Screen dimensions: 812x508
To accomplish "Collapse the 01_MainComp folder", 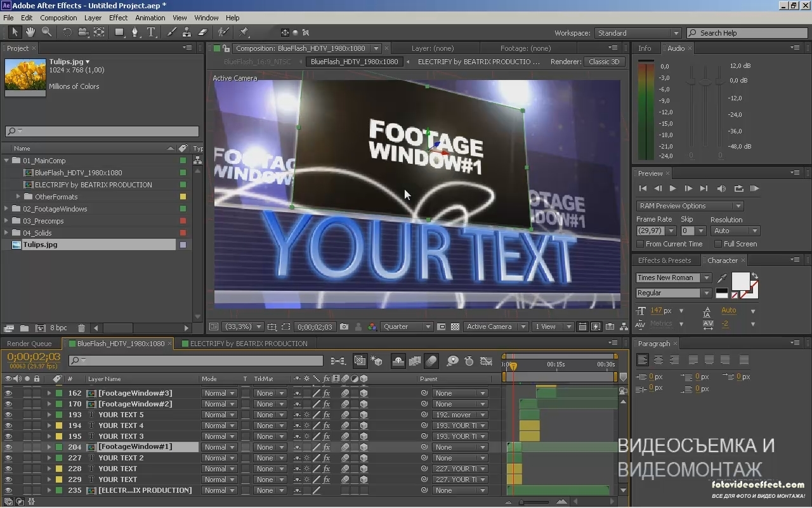I will pos(7,161).
